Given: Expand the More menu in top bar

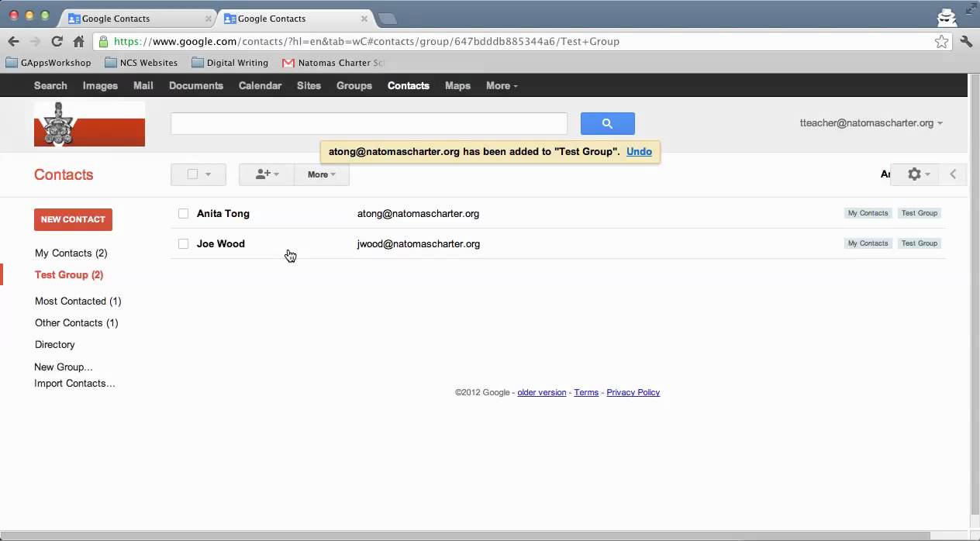Looking at the screenshot, I should (502, 85).
